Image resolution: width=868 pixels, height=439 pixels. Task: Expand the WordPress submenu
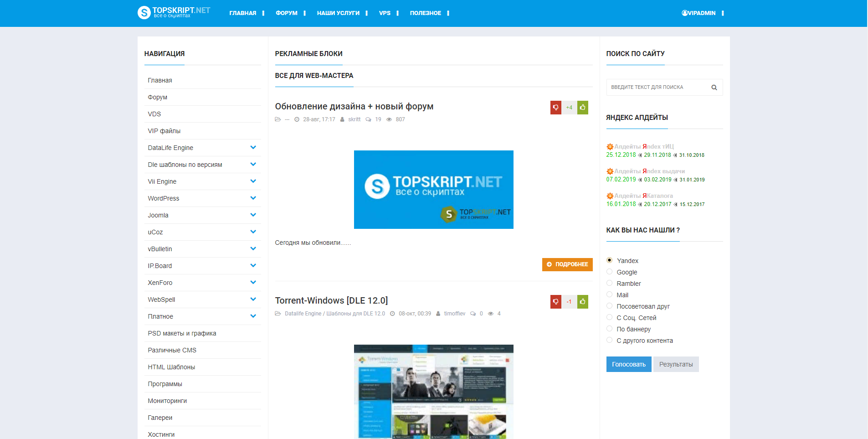pyautogui.click(x=253, y=198)
